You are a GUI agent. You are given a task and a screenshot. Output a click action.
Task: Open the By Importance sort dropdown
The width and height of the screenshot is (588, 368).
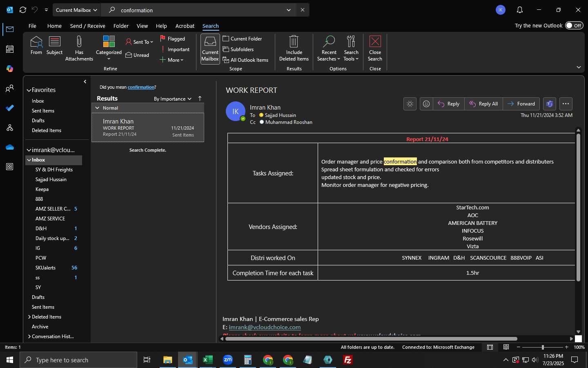click(172, 99)
